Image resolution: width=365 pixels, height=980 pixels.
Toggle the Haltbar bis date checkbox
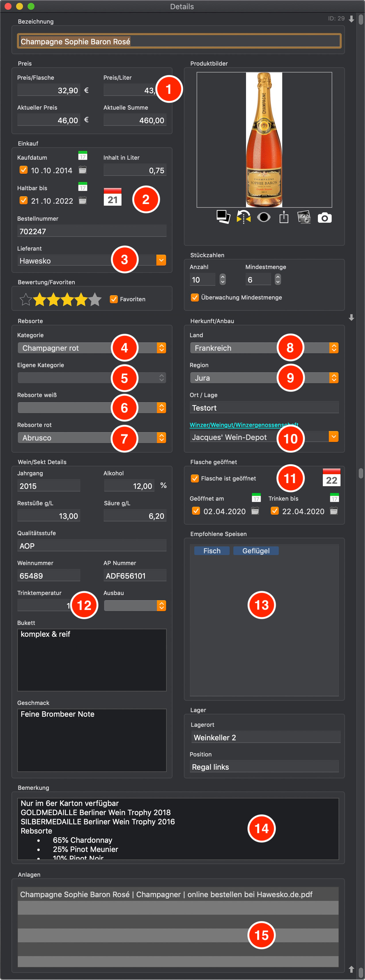(x=24, y=200)
